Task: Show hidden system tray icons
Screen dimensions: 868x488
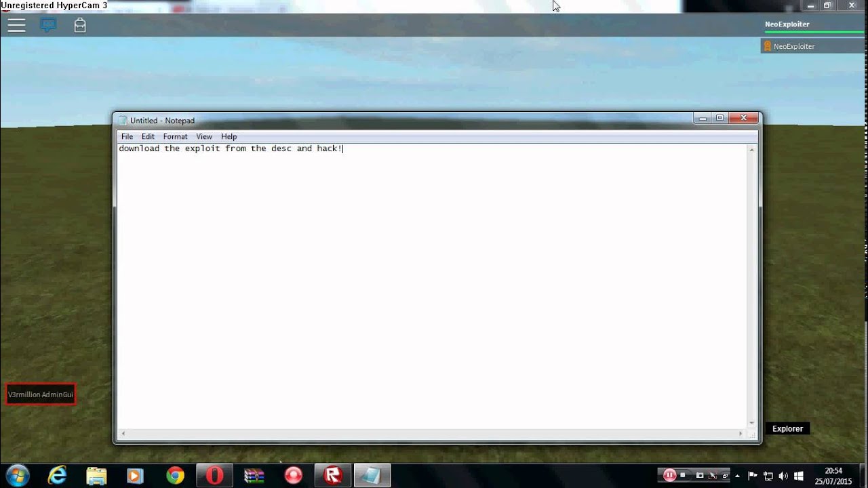Action: click(737, 476)
